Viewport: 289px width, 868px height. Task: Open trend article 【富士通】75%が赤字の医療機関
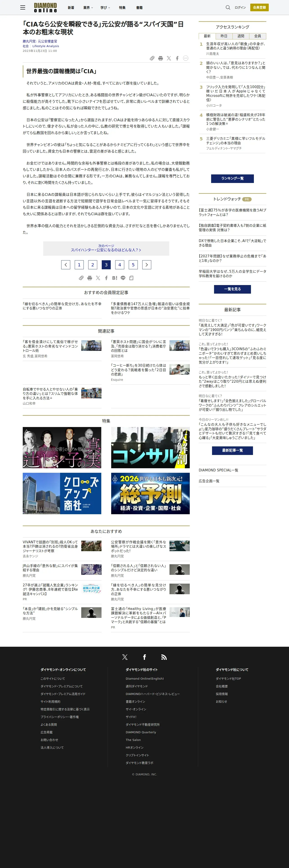pos(233,212)
